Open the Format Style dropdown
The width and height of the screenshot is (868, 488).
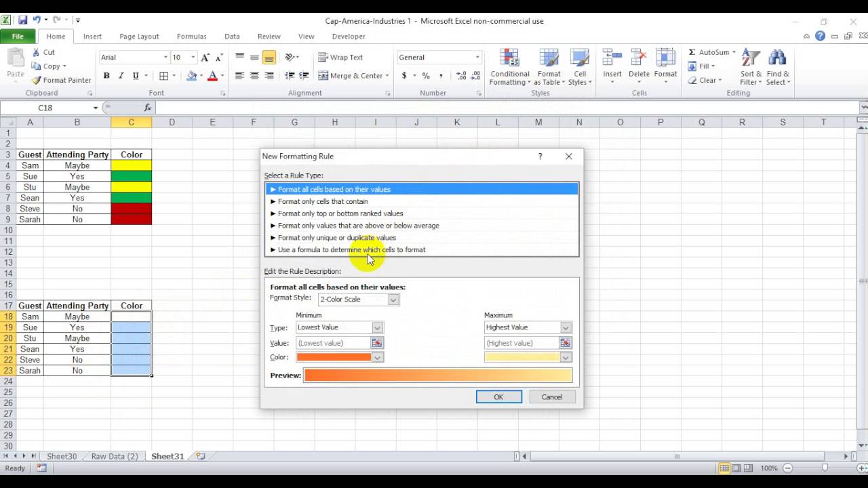pyautogui.click(x=359, y=299)
